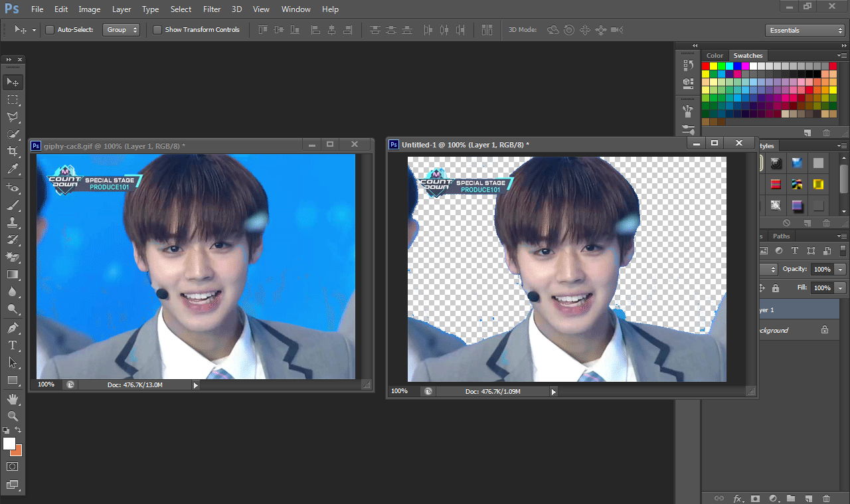Screen dimensions: 850x504
Task: Open the Essentials workspace dropdown
Action: pos(804,31)
